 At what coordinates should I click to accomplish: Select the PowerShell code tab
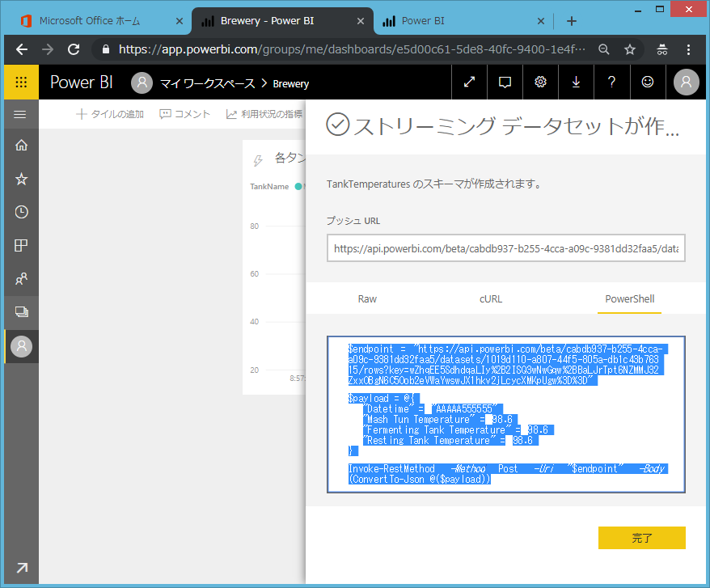629,299
